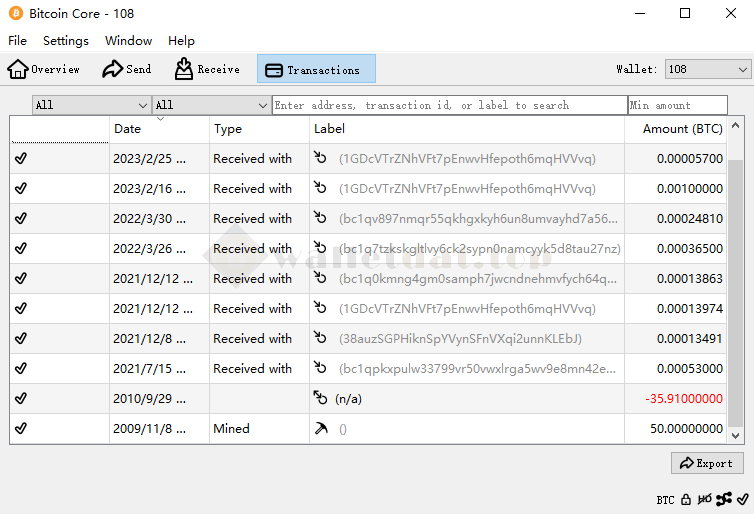Viewport: 754px width, 514px height.
Task: Open the date range filter dropdown
Action: click(x=91, y=105)
